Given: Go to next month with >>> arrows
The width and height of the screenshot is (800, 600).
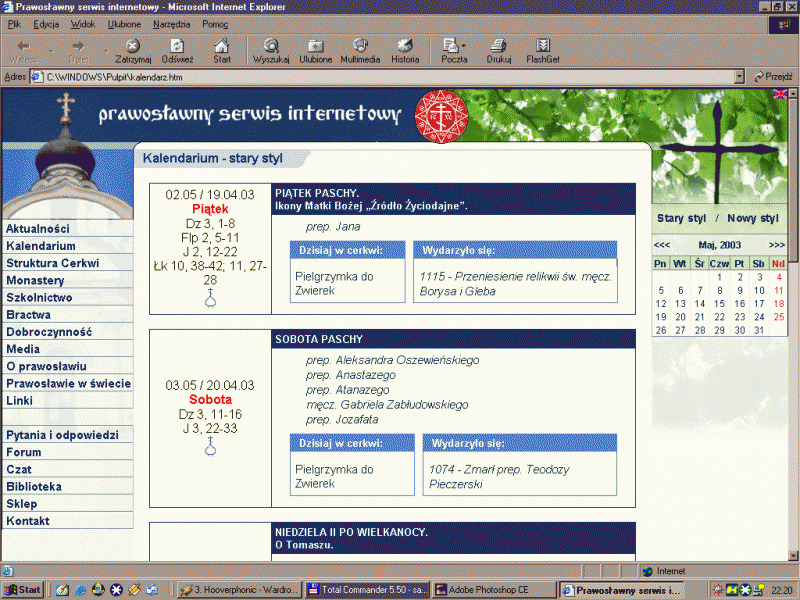Looking at the screenshot, I should click(x=777, y=245).
